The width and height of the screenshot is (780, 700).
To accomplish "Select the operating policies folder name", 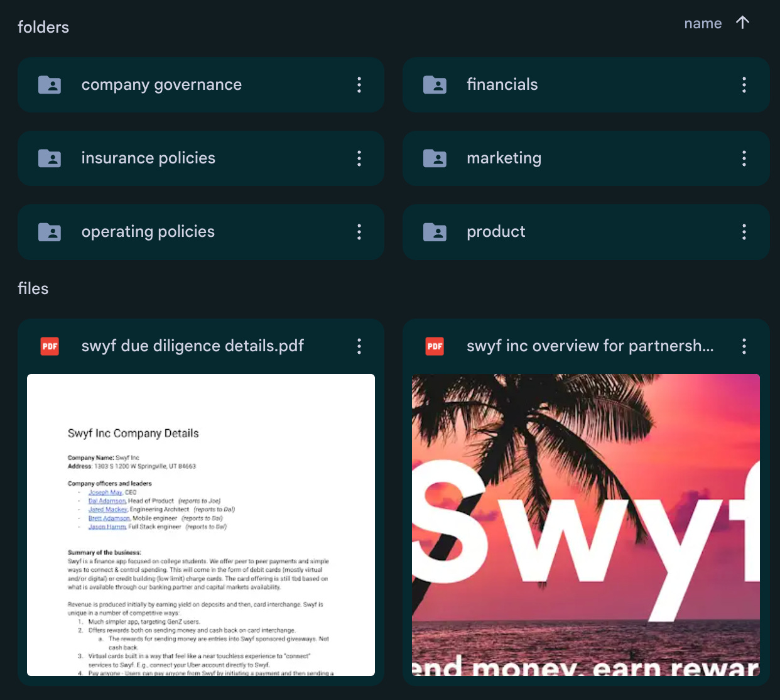I will click(148, 232).
